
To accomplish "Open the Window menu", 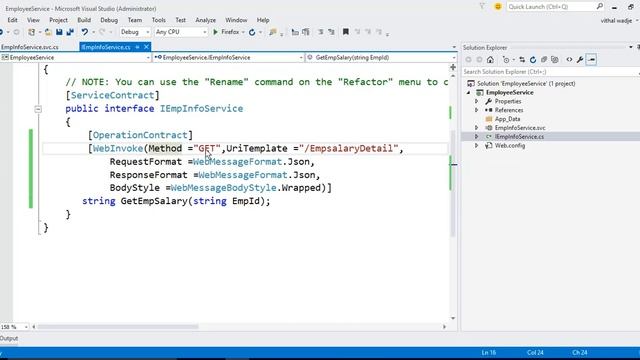I will click(x=236, y=20).
